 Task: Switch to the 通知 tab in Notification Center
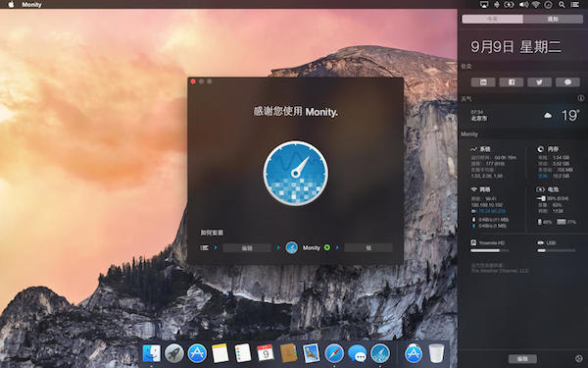click(553, 19)
